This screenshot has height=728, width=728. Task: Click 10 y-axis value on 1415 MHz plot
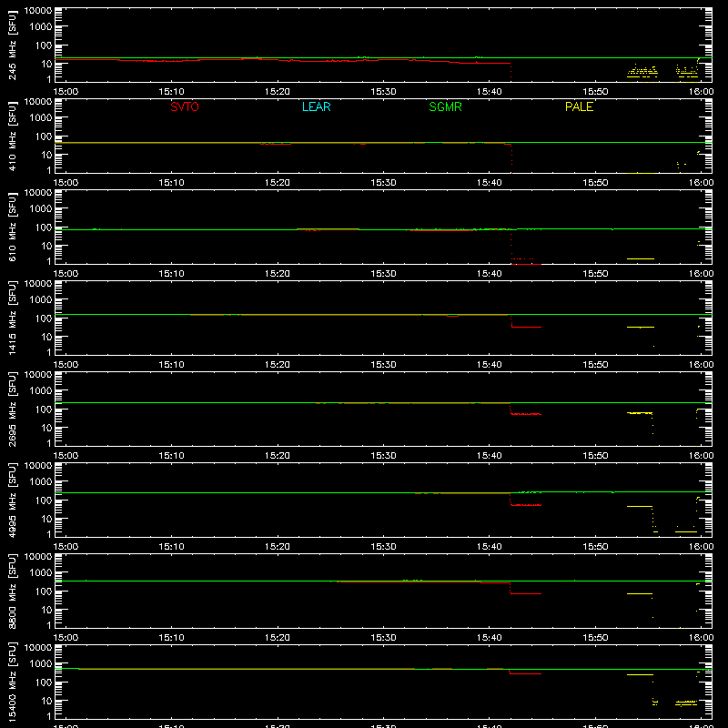[46, 337]
